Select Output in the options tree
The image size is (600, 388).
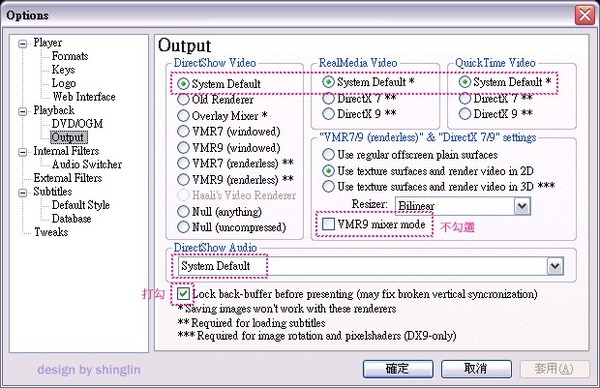(x=68, y=137)
